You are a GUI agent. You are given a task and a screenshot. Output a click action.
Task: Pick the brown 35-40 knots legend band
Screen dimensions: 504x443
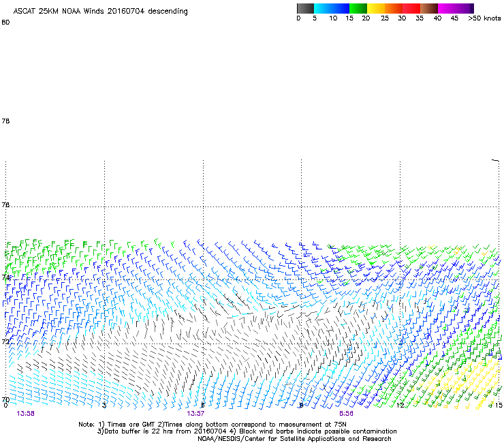(x=429, y=8)
